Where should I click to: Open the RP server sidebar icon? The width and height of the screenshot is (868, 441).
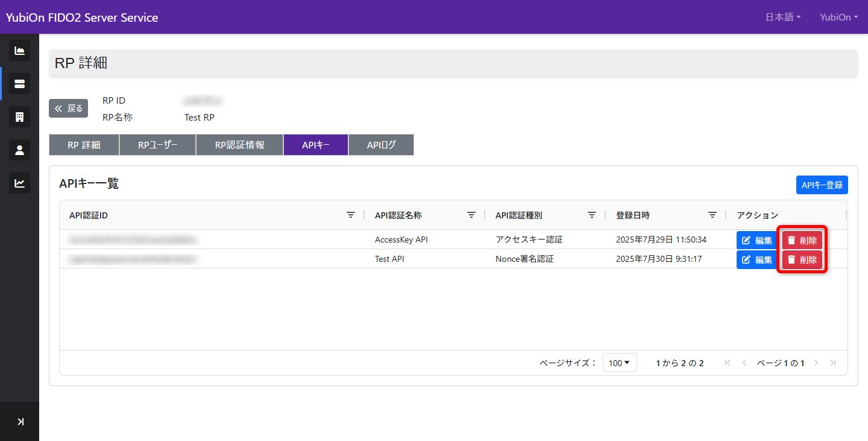point(19,83)
